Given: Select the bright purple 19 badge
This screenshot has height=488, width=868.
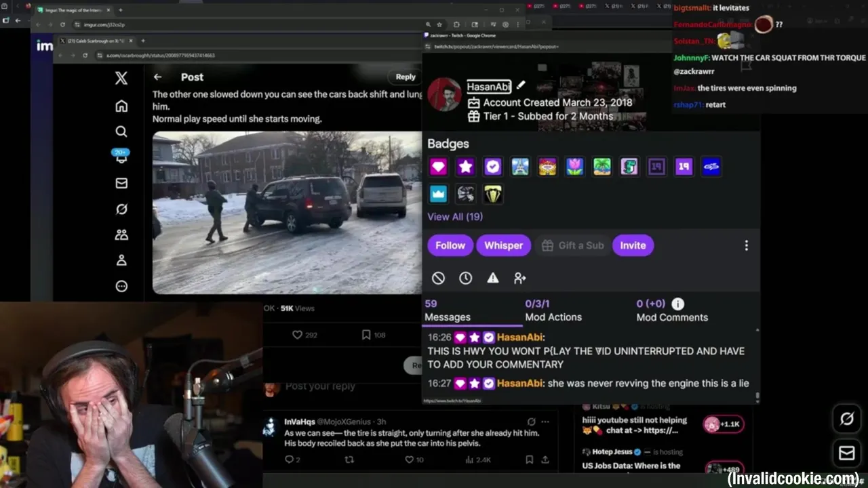Looking at the screenshot, I should pyautogui.click(x=684, y=167).
